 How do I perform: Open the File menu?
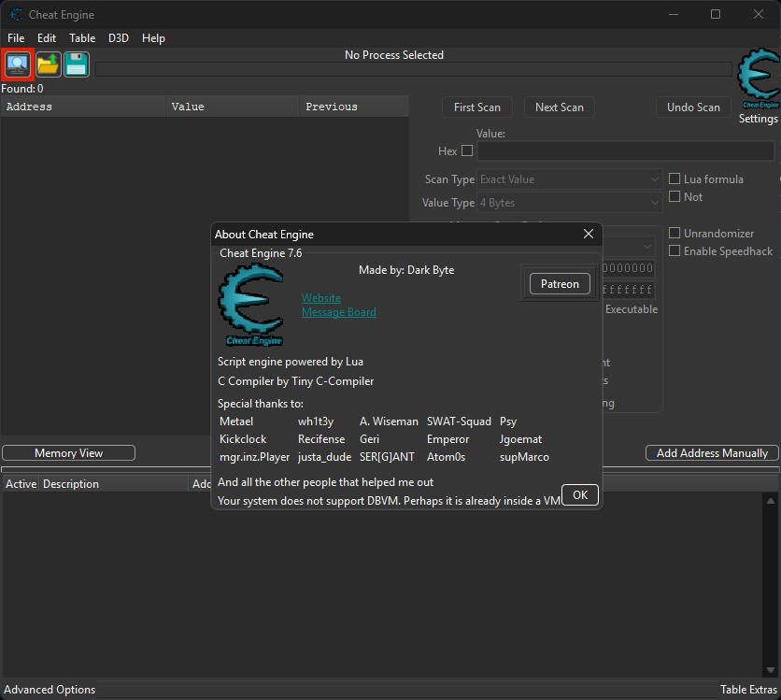pyautogui.click(x=16, y=38)
